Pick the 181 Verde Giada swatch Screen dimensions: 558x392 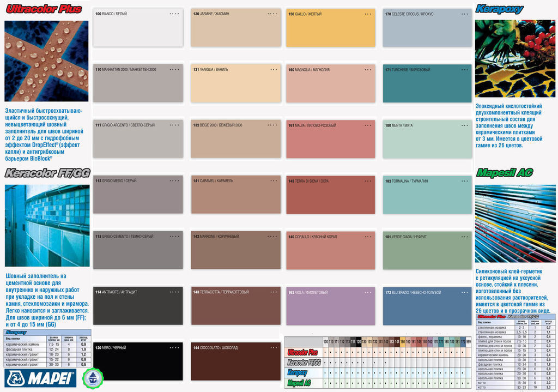point(427,250)
